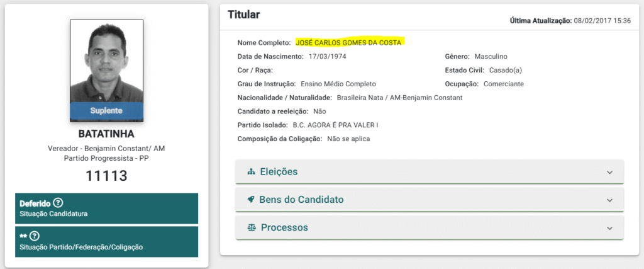
Task: Click the Suplente badge on the photo
Action: [106, 110]
